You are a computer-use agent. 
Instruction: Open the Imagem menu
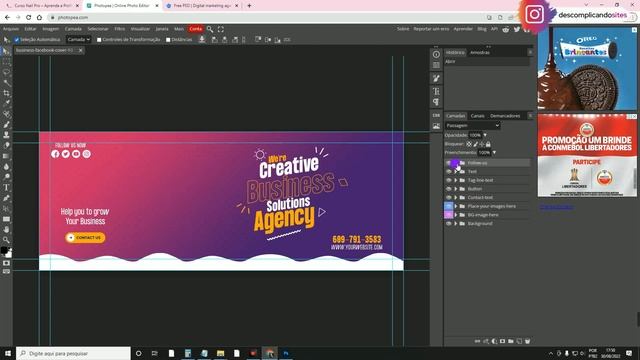click(51, 29)
